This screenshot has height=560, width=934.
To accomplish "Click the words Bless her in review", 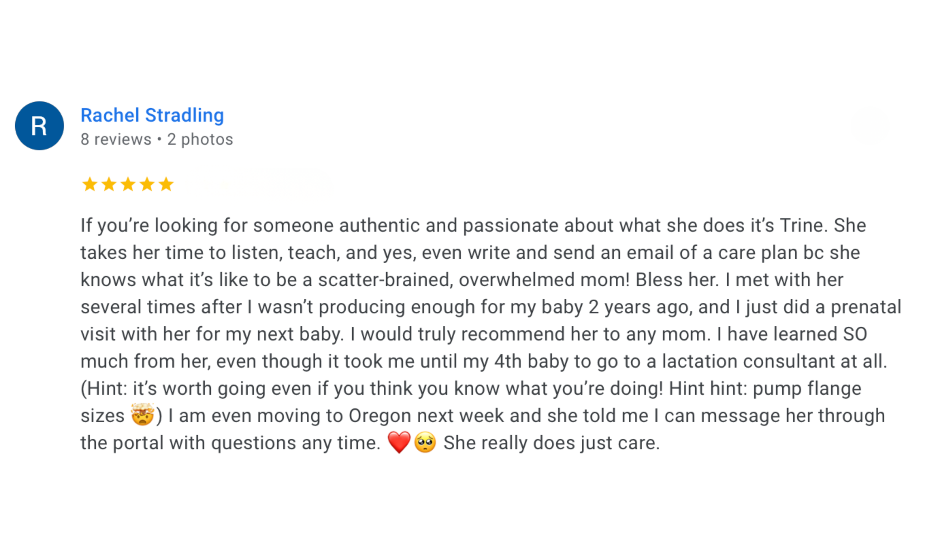I will tap(676, 280).
